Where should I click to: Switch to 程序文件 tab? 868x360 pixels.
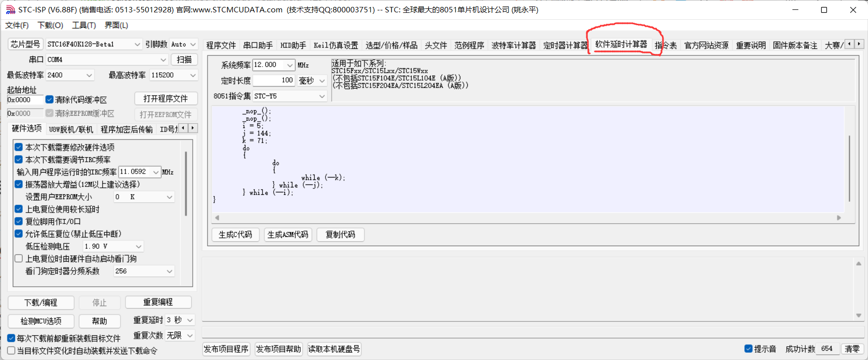(221, 45)
